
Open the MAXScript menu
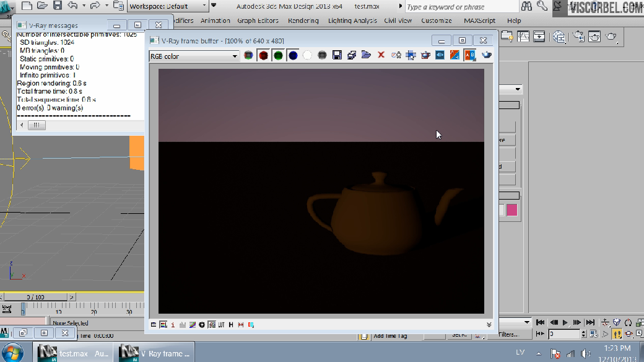479,20
